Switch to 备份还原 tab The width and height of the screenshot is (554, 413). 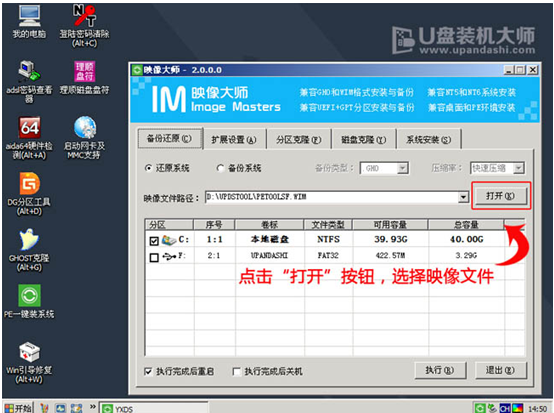coord(170,138)
